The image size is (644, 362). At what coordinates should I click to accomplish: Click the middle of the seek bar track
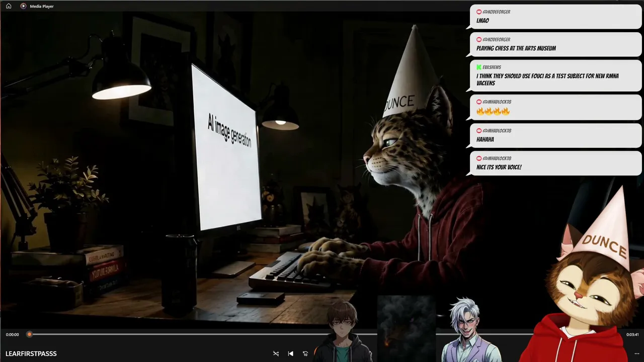point(327,334)
